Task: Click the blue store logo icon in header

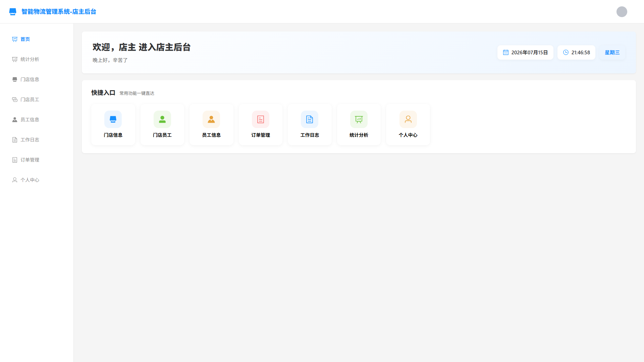Action: click(x=13, y=12)
